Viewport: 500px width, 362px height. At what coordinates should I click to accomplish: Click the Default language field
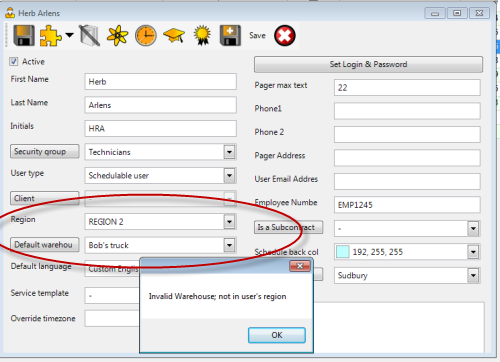112,269
